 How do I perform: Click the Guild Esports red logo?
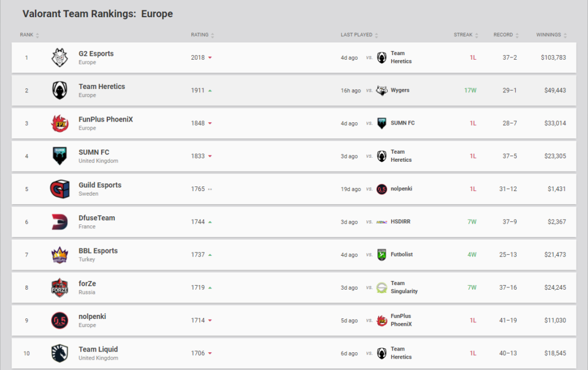[x=60, y=189]
